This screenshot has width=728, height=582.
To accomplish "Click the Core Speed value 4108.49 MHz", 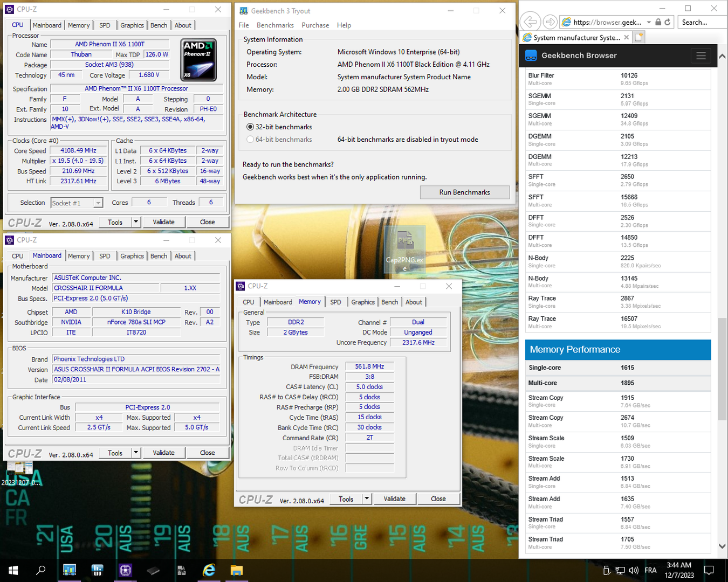I will click(x=78, y=151).
